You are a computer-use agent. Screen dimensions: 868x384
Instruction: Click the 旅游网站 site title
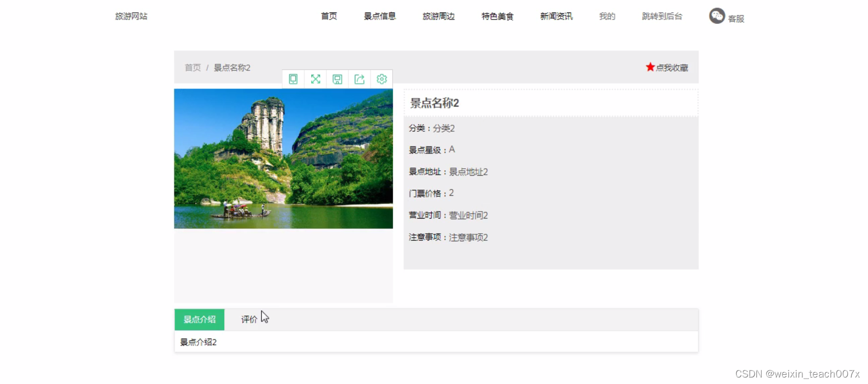[131, 16]
